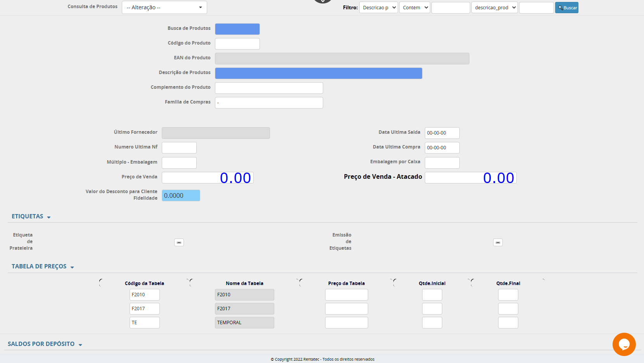Viewport: 644px width, 363px height.
Task: Click the Código do Produto input
Action: coord(237,44)
